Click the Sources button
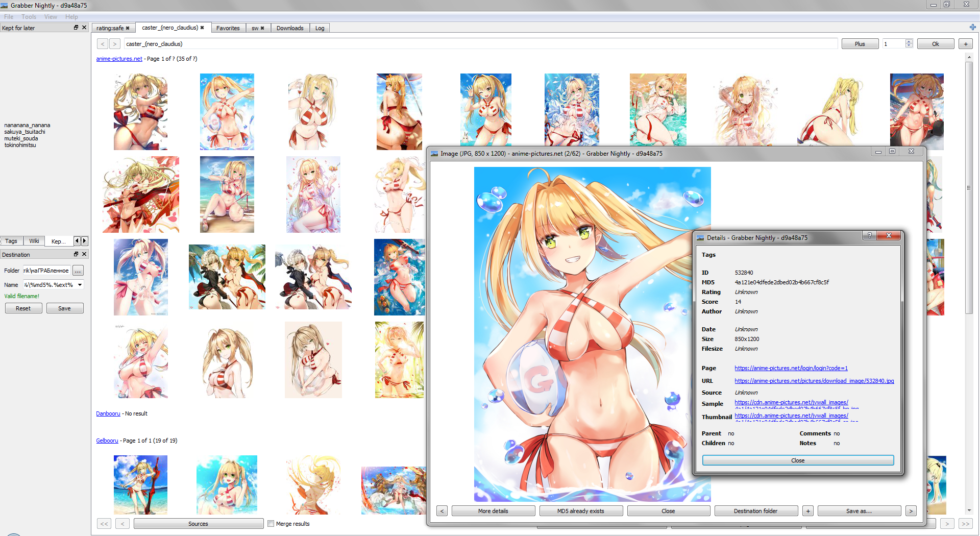The image size is (980, 536). (199, 524)
